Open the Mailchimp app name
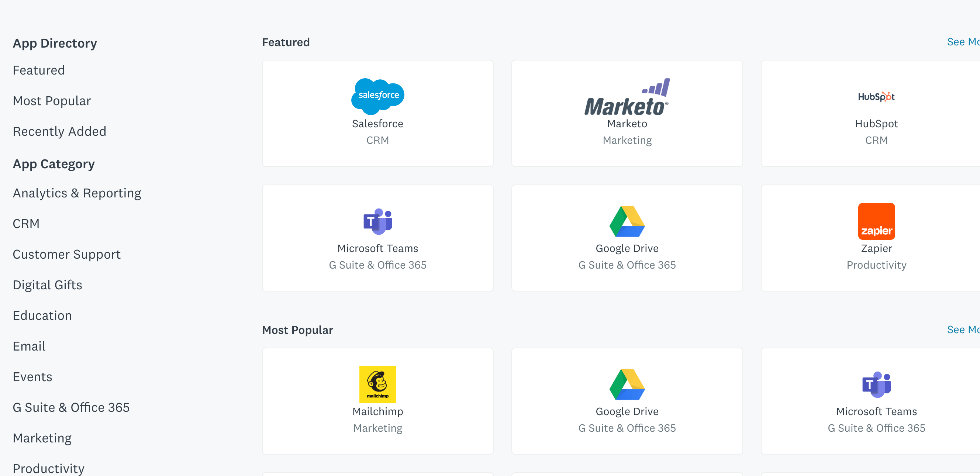 pos(377,411)
